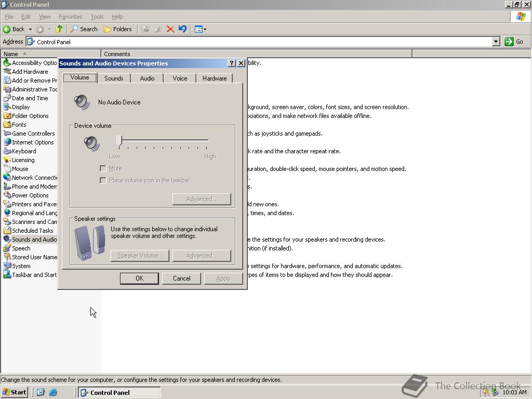Toggle the Mute checkbox

[103, 168]
